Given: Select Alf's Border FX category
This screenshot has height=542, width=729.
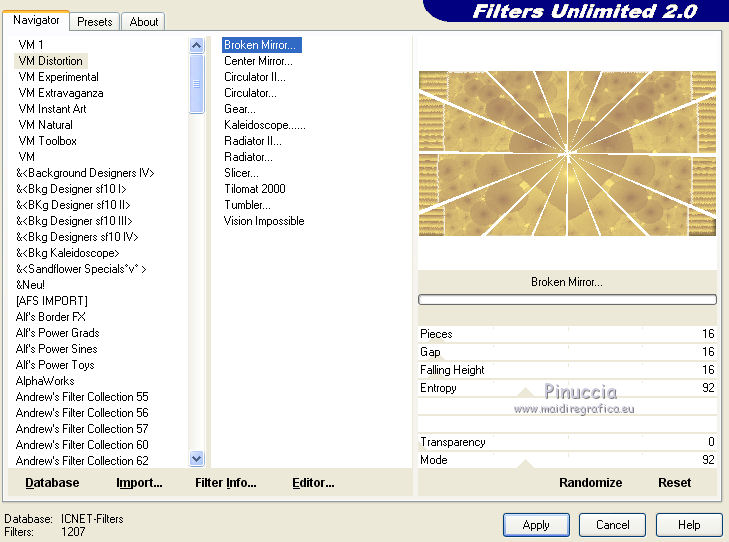Looking at the screenshot, I should (x=51, y=317).
